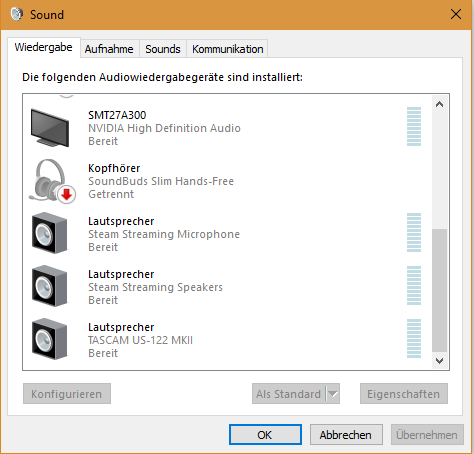Image resolution: width=474 pixels, height=454 pixels.
Task: Click the scroll up arrow of device list
Action: pos(439,104)
